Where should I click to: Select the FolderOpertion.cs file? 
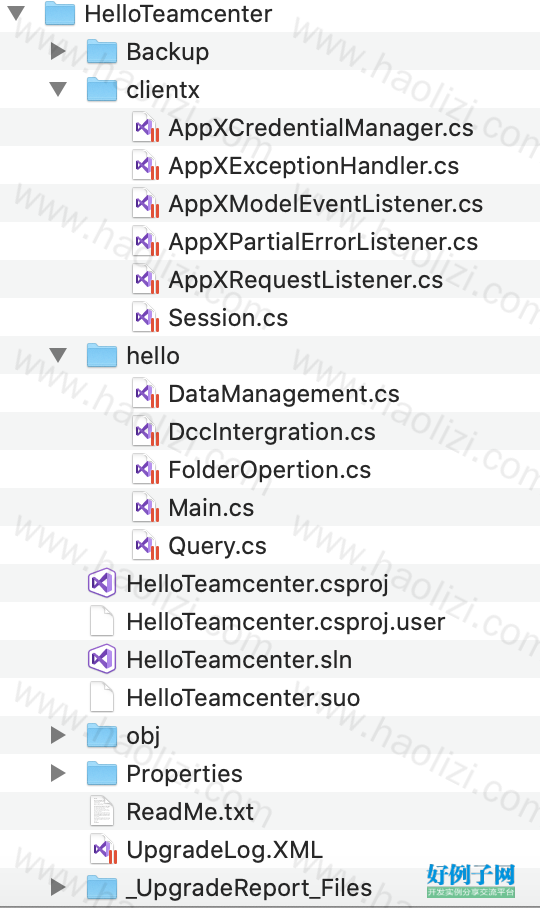[270, 470]
